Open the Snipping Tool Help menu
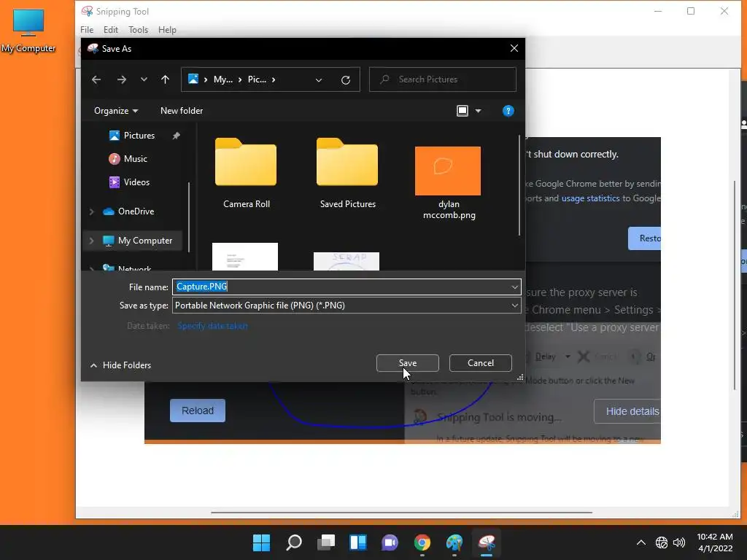747x560 pixels. [167, 29]
